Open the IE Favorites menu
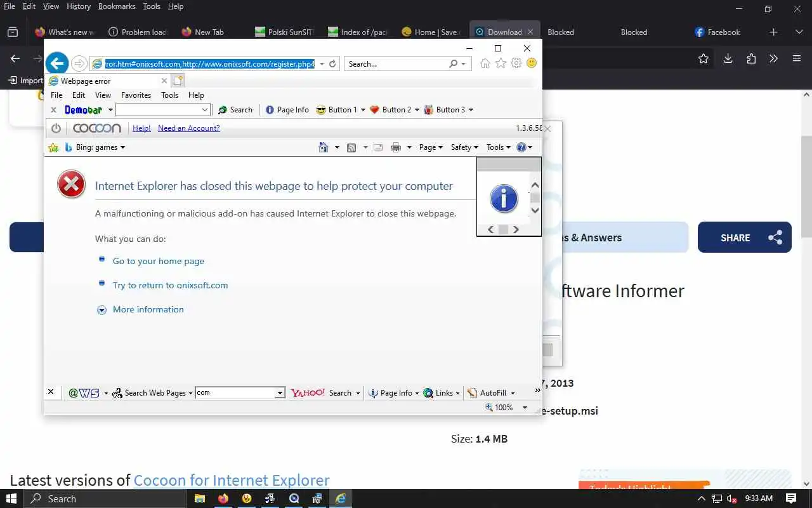This screenshot has height=508, width=812. [x=136, y=95]
